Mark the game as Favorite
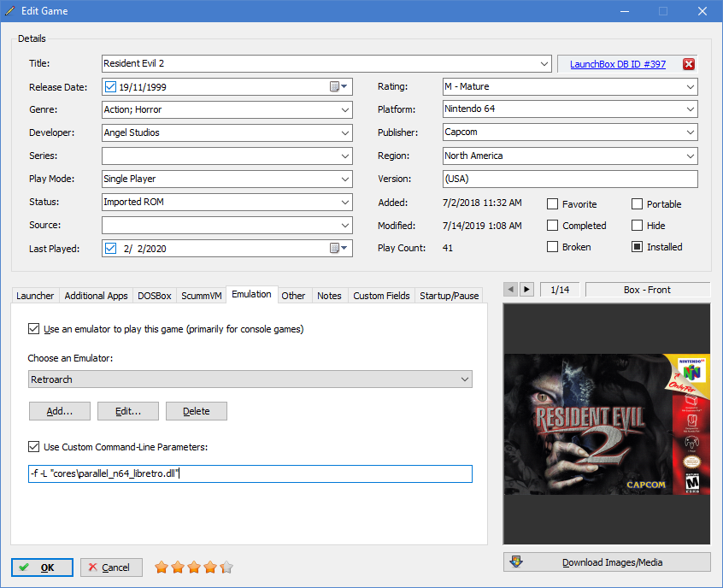 pos(552,204)
